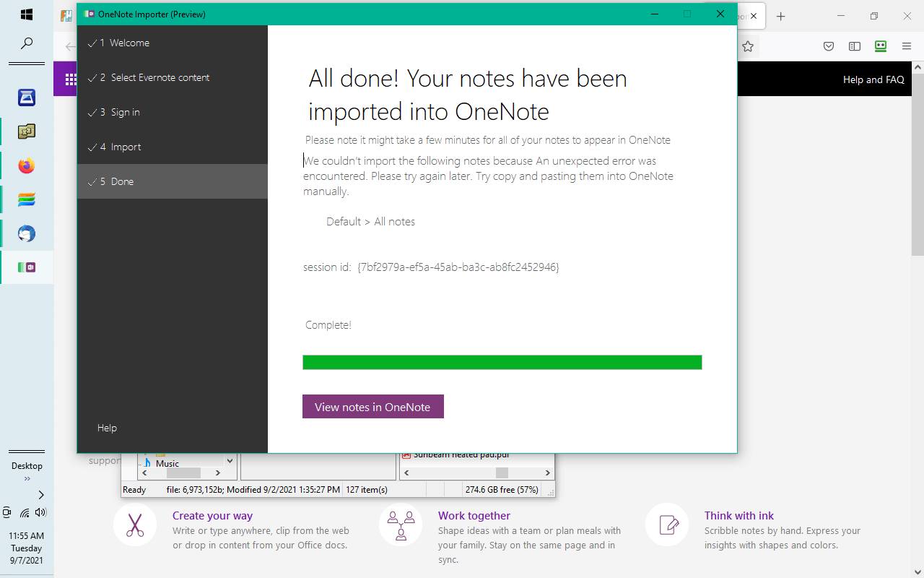The height and width of the screenshot is (578, 924).
Task: Open the Office app launcher grid
Action: (71, 79)
